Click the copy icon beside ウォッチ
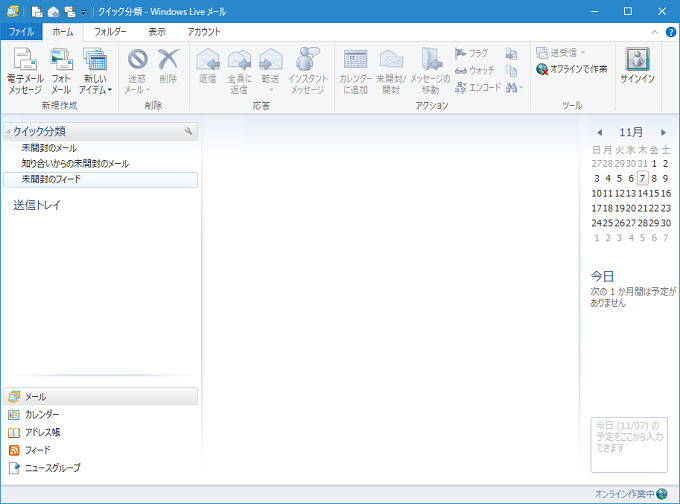This screenshot has width=680, height=504. pos(511,70)
